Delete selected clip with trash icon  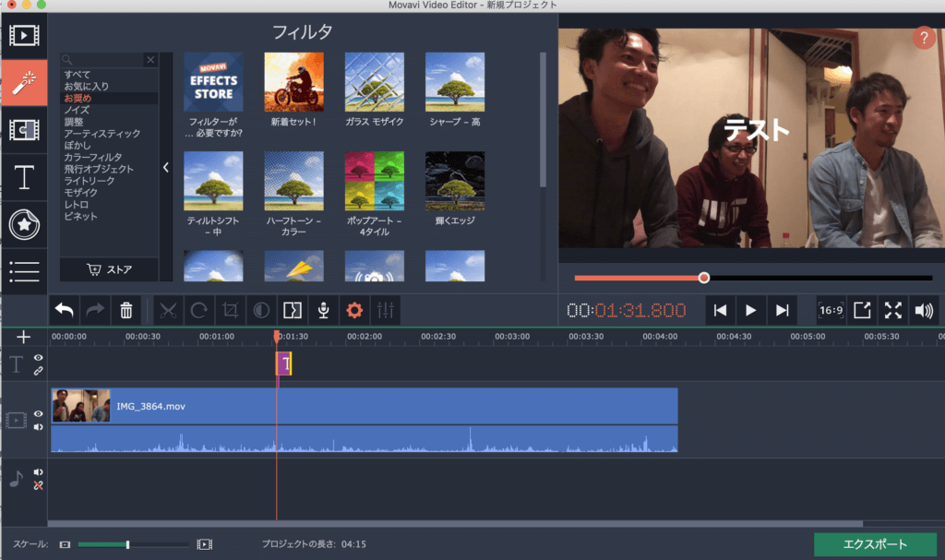(126, 310)
